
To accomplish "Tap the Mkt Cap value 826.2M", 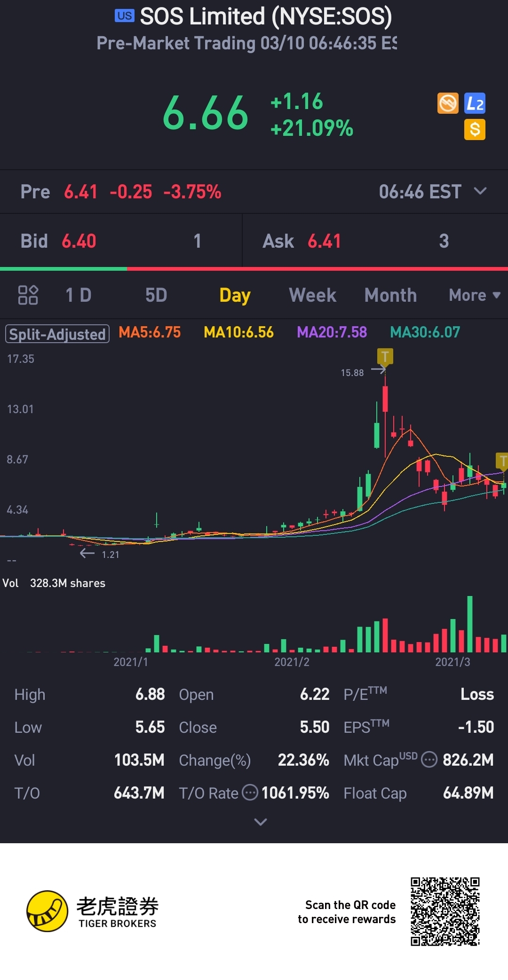I will click(x=468, y=760).
